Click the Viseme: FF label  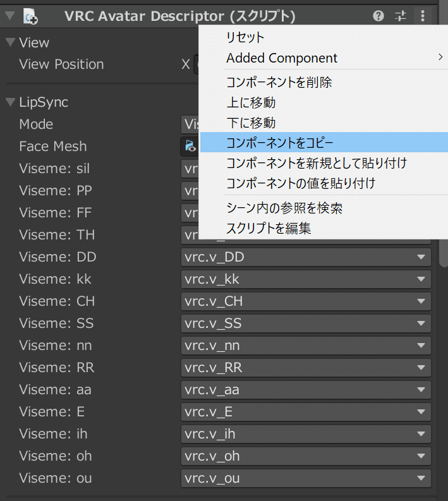coord(55,213)
